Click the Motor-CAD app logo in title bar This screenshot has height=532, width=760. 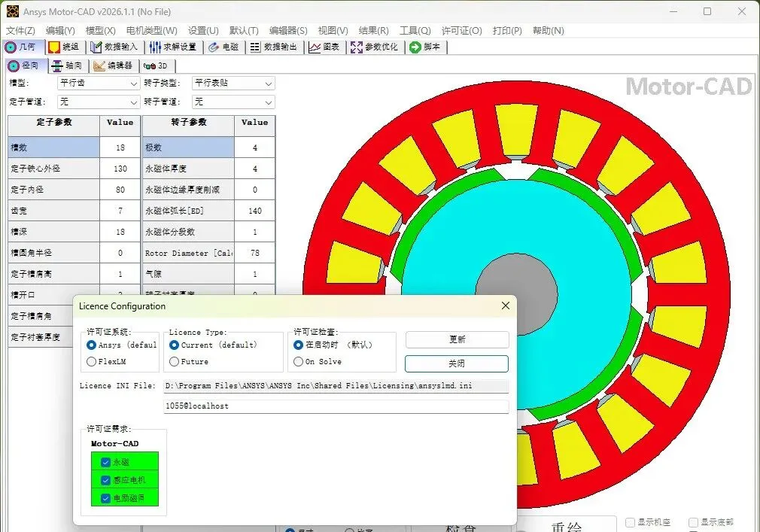(12, 11)
